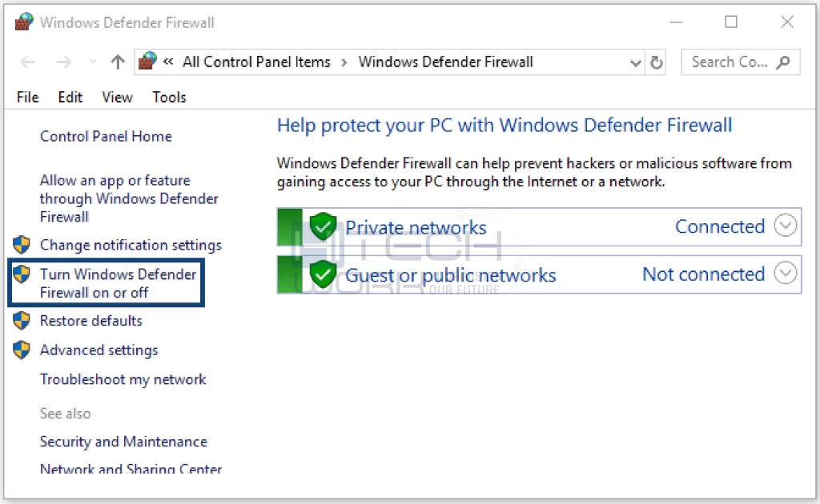This screenshot has height=504, width=820.
Task: Open the View menu
Action: [x=117, y=97]
